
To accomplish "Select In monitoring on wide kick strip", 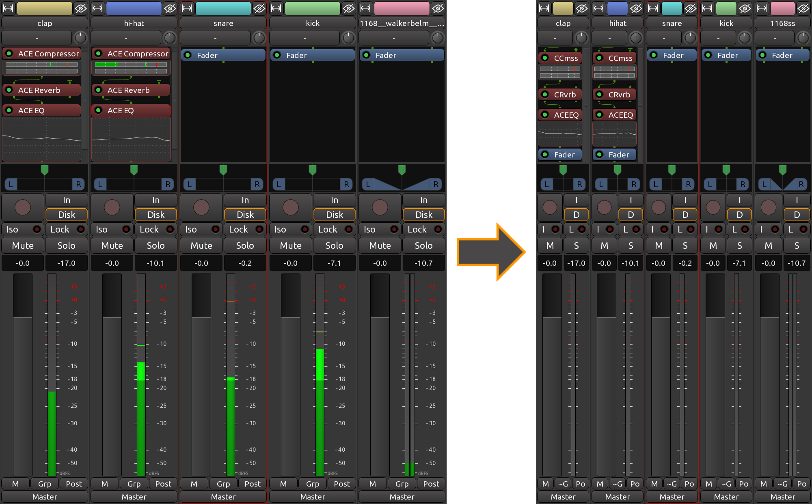I will tap(335, 200).
